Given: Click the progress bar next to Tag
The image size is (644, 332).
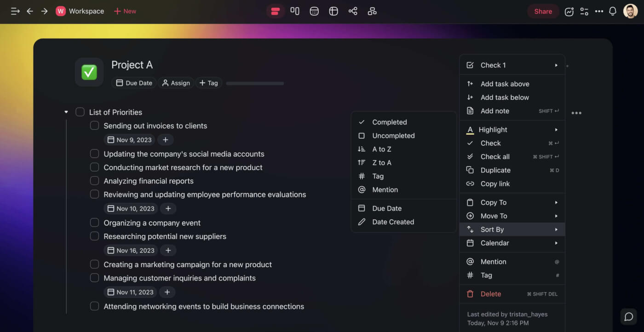Looking at the screenshot, I should point(254,83).
